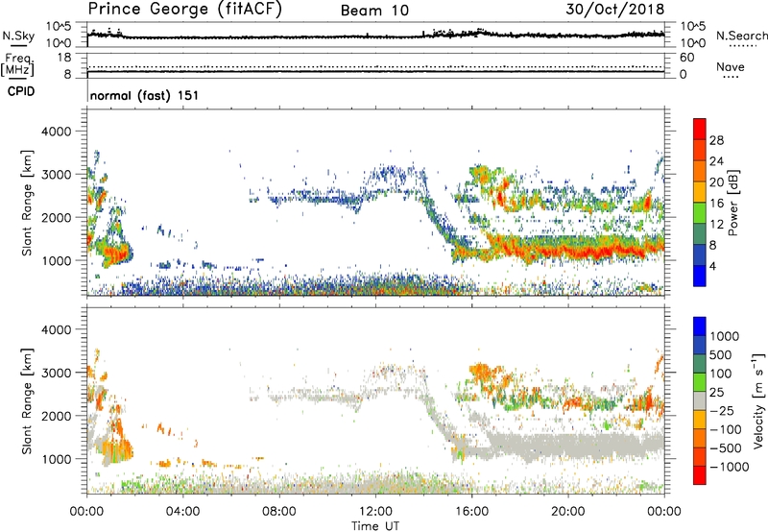
Task: Click the 20:00 time axis label
Action: click(568, 512)
